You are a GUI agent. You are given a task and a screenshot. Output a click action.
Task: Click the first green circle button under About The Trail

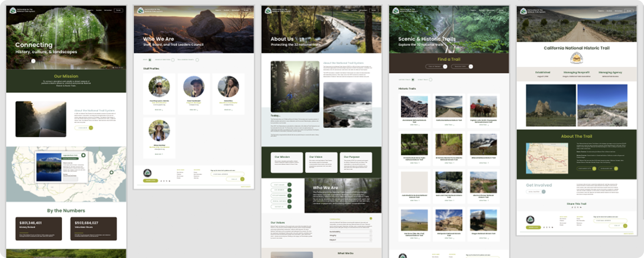pyautogui.click(x=594, y=169)
